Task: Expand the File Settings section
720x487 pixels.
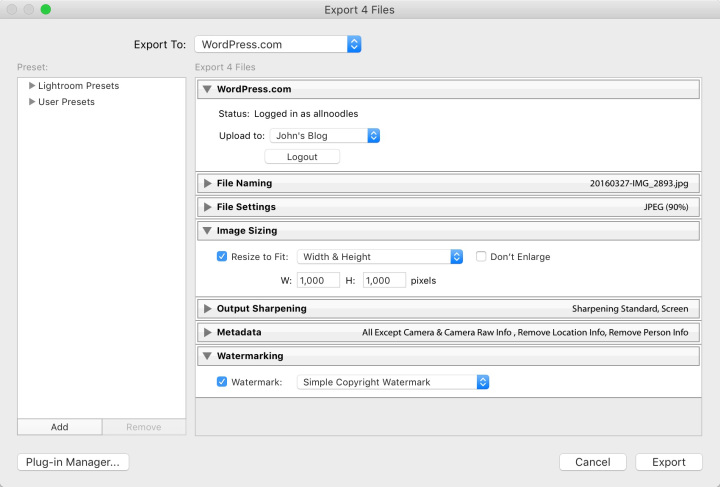Action: pyautogui.click(x=207, y=207)
